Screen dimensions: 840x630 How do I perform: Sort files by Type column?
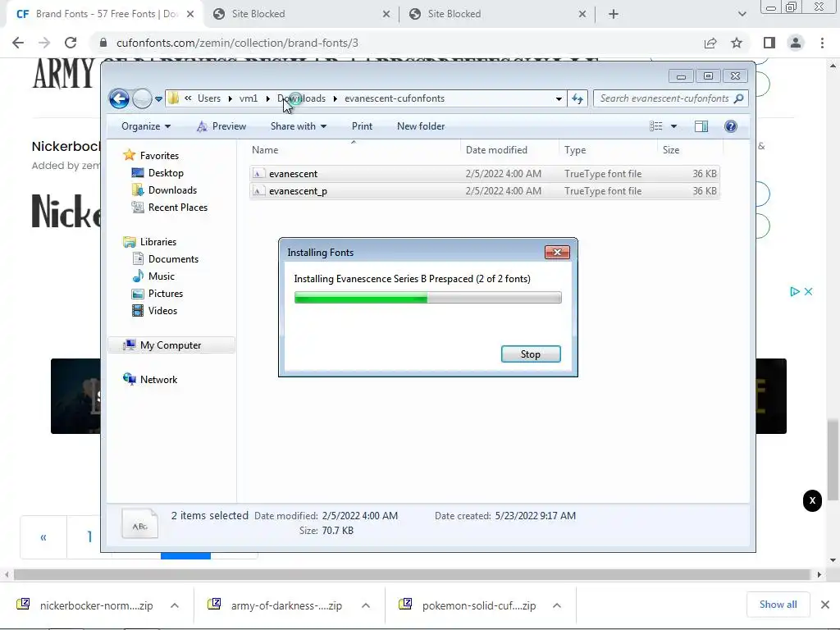(608, 150)
